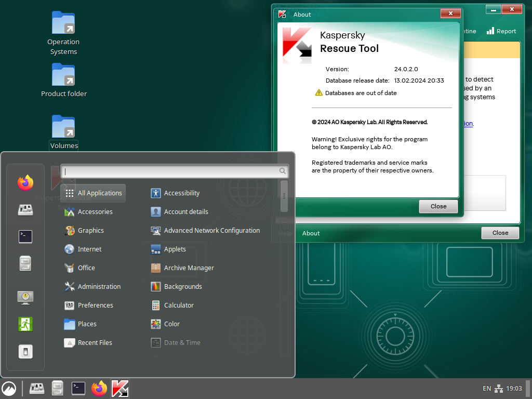This screenshot has width=532, height=399.
Task: Click the application list scrollbar handle
Action: (284, 196)
